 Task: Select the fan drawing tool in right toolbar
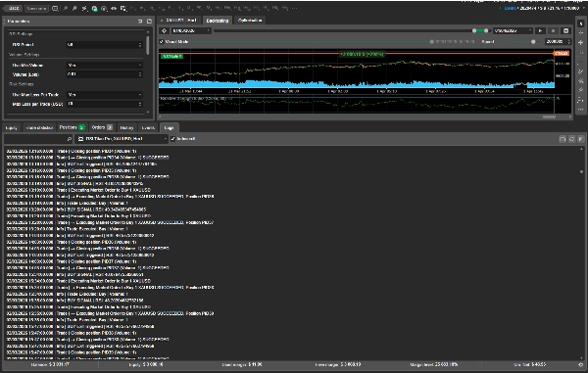[580, 80]
